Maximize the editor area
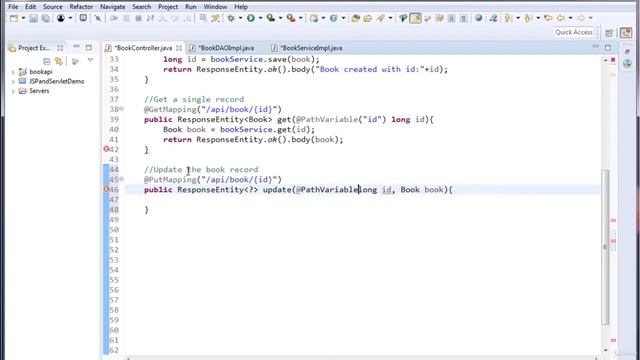The width and height of the screenshot is (640, 360). 608,48
